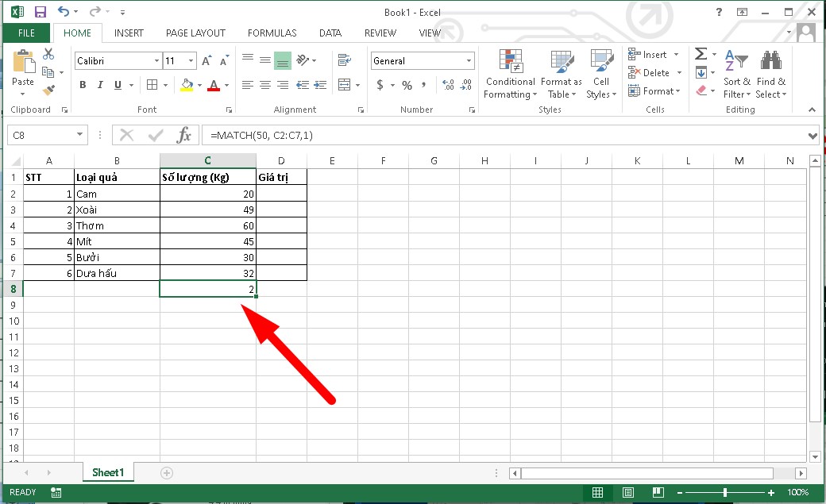Viewport: 826px width, 504px height.
Task: Click the Paste clipboard icon
Action: coord(23,62)
